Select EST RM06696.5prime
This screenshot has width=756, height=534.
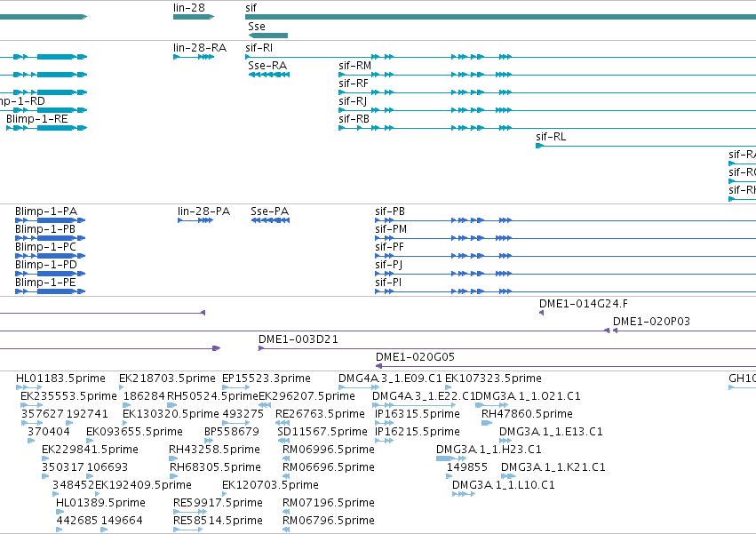[x=329, y=467]
